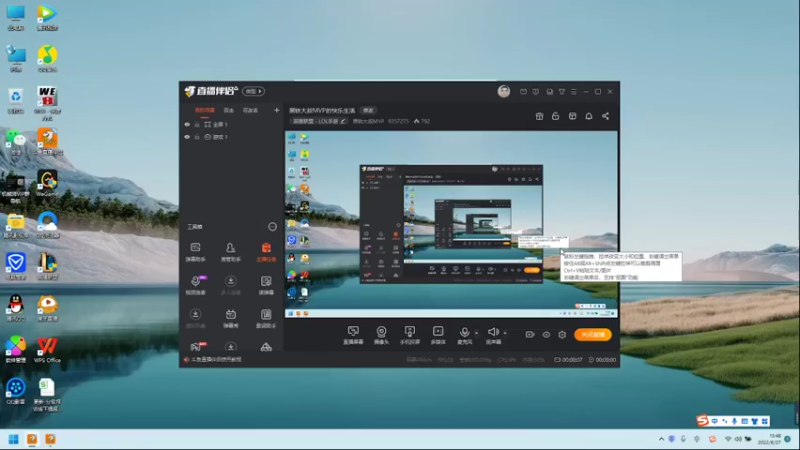Screen dimensions: 800x450
Task: Add a 手机投屏 phone mirroring source
Action: (410, 335)
